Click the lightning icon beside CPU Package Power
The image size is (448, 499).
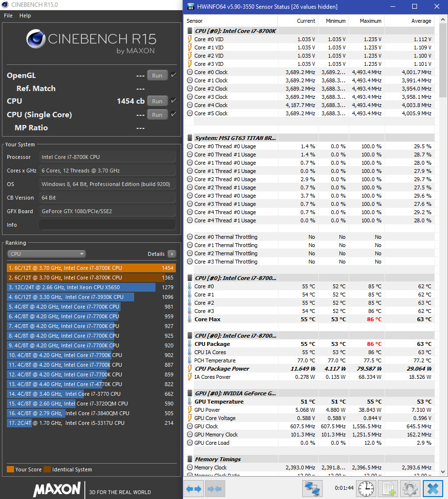coord(190,369)
